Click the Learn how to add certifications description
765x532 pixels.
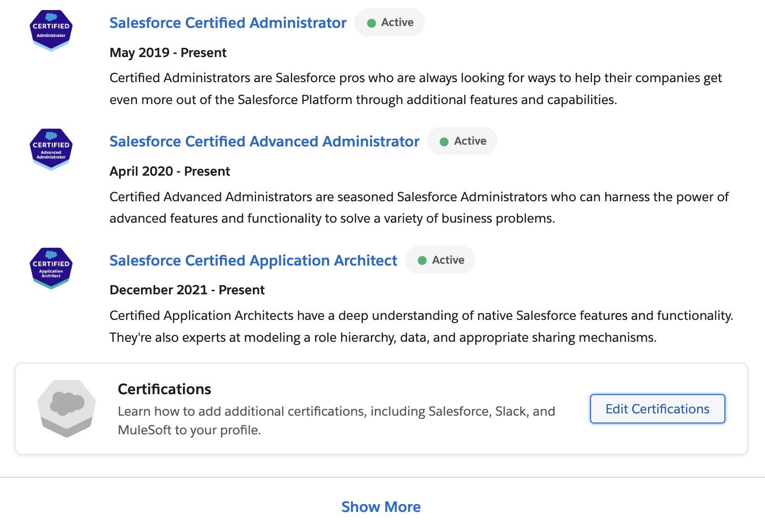click(336, 421)
